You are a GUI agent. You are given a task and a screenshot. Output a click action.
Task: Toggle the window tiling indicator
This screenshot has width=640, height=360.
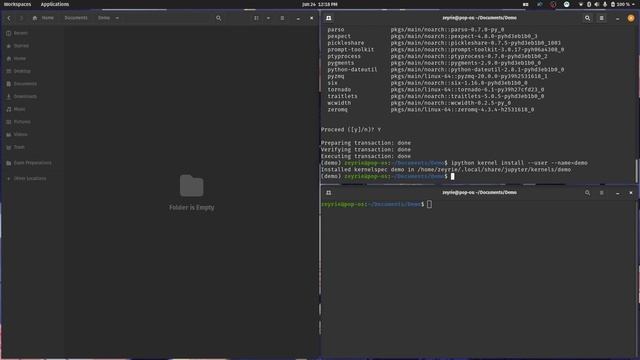coord(526,4)
